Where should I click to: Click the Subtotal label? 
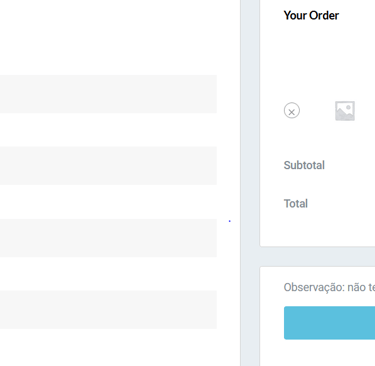(x=304, y=165)
